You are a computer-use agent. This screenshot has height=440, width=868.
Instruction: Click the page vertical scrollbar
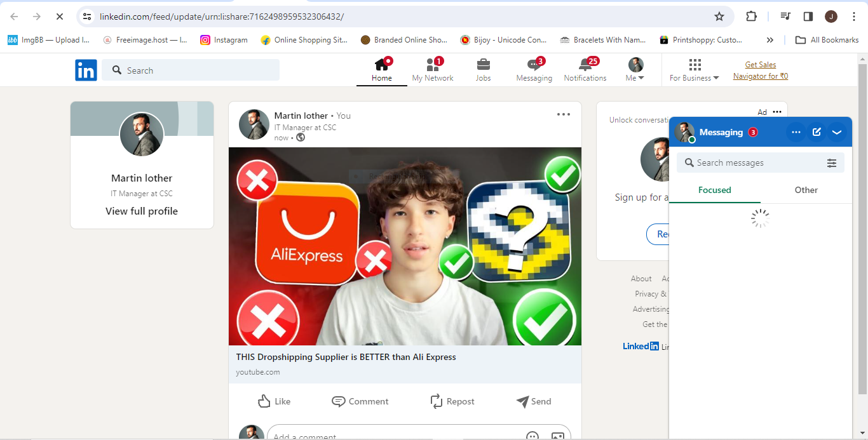[x=862, y=229]
